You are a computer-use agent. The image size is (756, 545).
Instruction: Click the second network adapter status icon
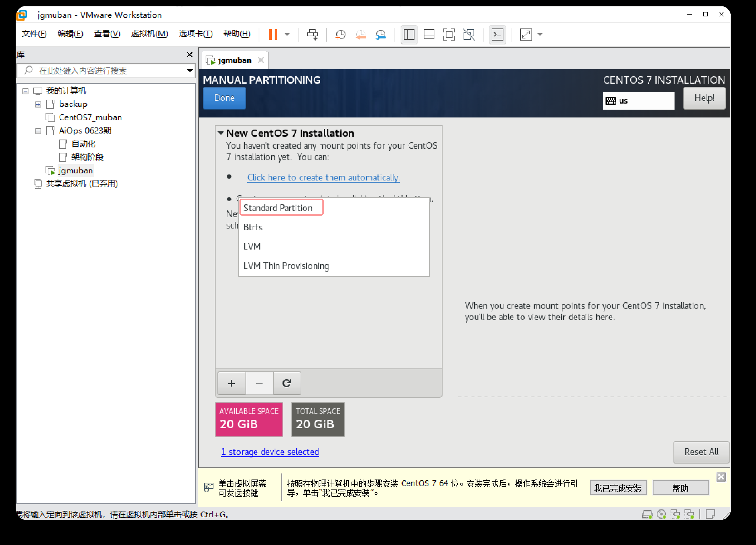(x=689, y=514)
